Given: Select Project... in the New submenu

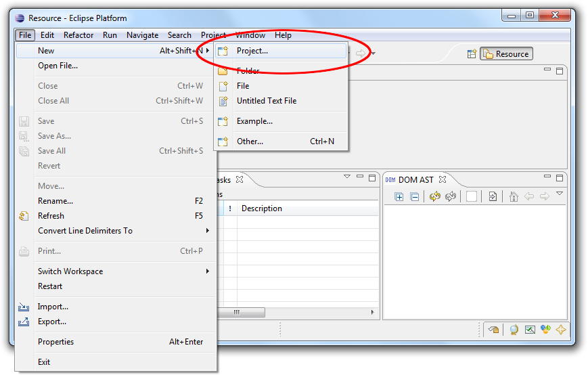Looking at the screenshot, I should [x=281, y=51].
